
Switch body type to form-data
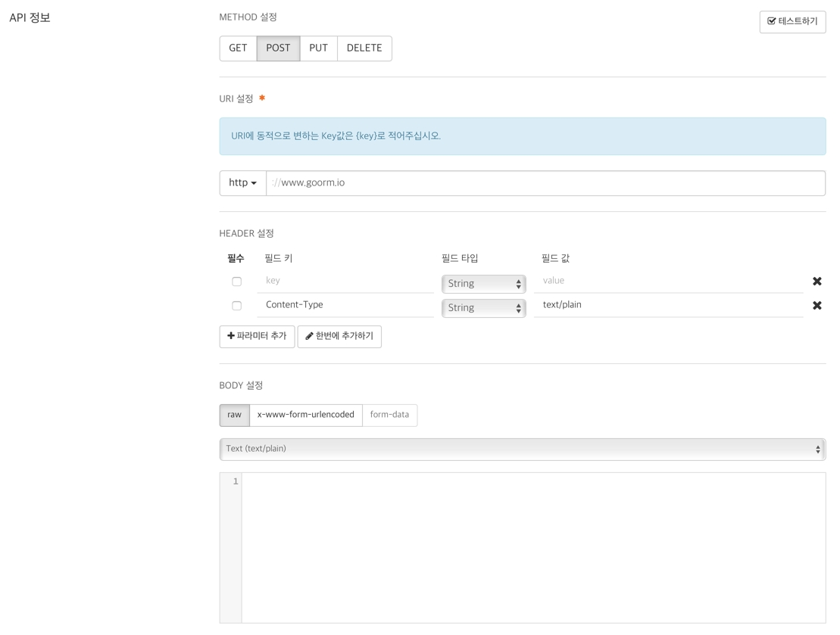pos(389,415)
